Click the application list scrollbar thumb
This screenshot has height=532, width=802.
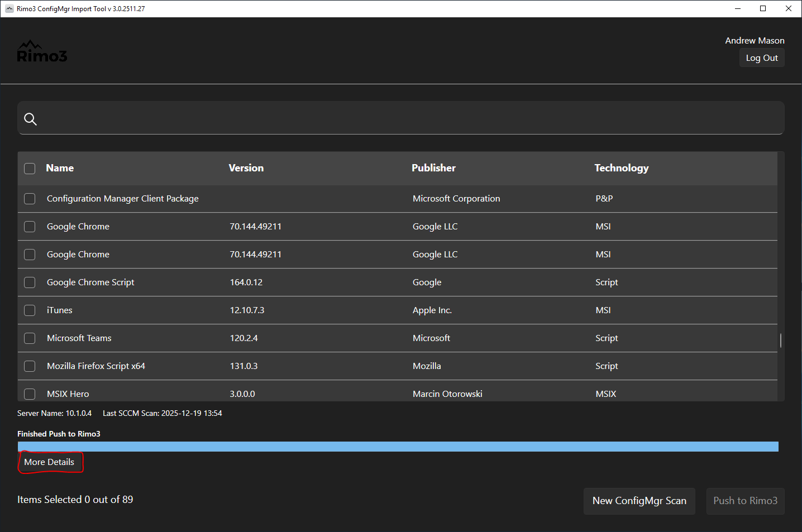click(780, 340)
